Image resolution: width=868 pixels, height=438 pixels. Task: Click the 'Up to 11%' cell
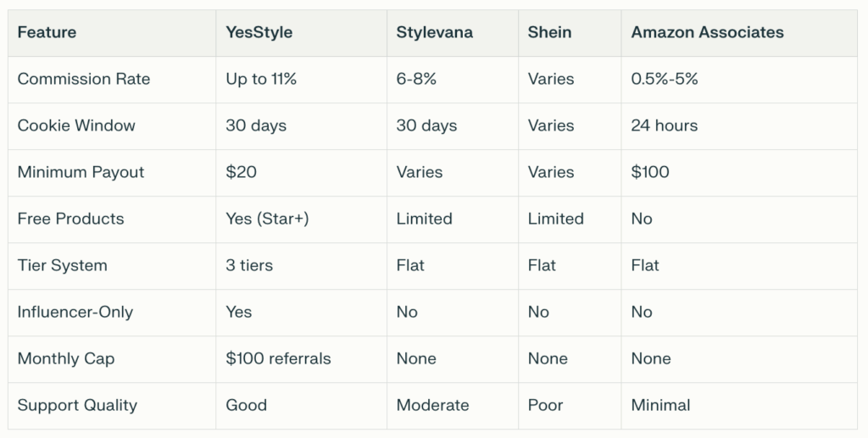tap(261, 79)
